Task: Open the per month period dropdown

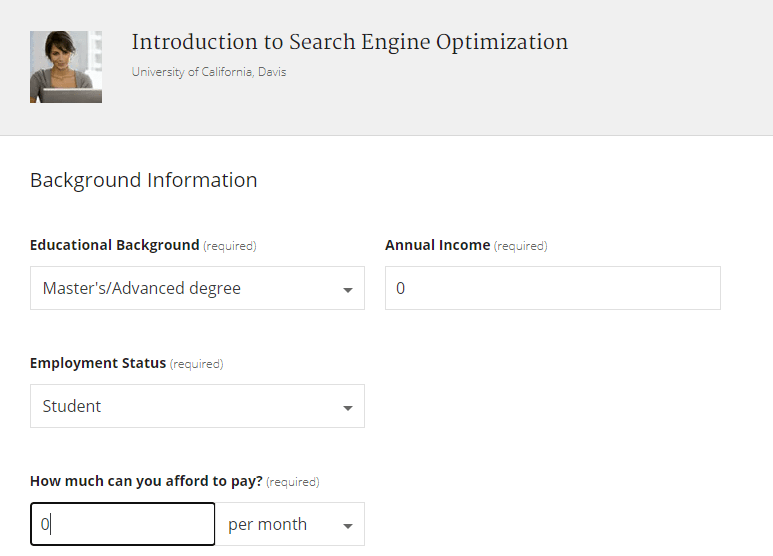Action: [290, 524]
